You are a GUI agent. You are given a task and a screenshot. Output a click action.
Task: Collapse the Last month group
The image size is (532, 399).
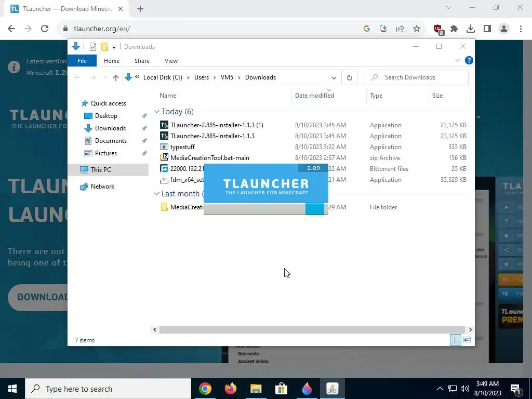click(x=156, y=194)
